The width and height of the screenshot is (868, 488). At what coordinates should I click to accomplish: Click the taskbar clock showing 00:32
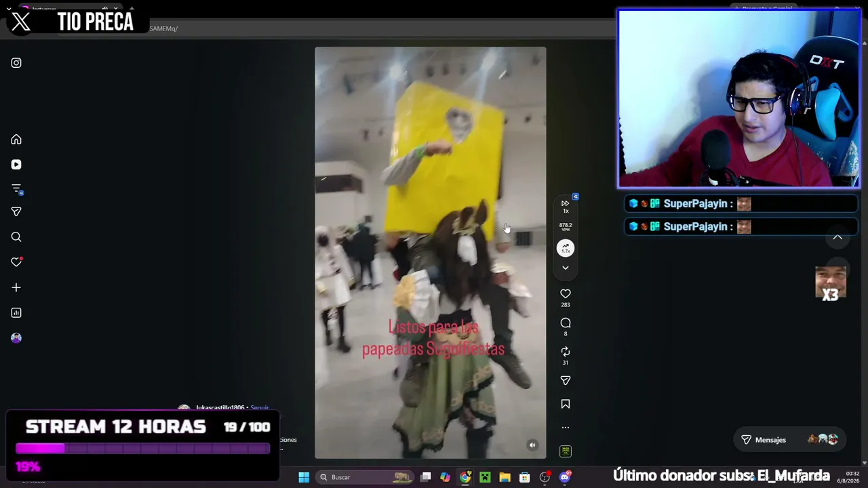[852, 474]
